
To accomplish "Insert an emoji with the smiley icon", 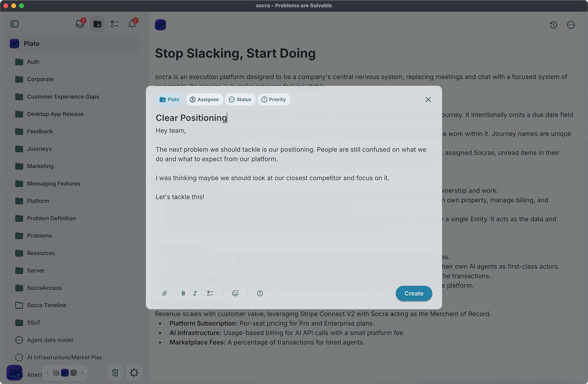I will [x=235, y=293].
